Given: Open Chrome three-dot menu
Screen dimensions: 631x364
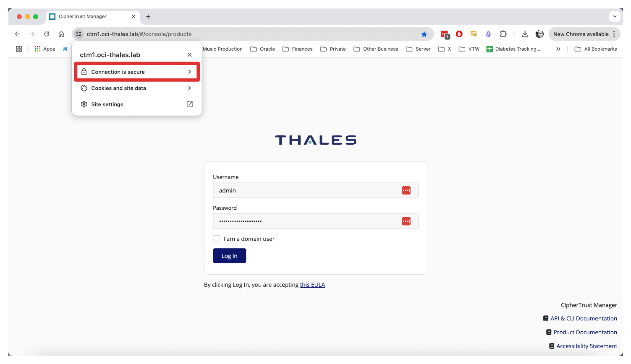Looking at the screenshot, I should pos(614,34).
